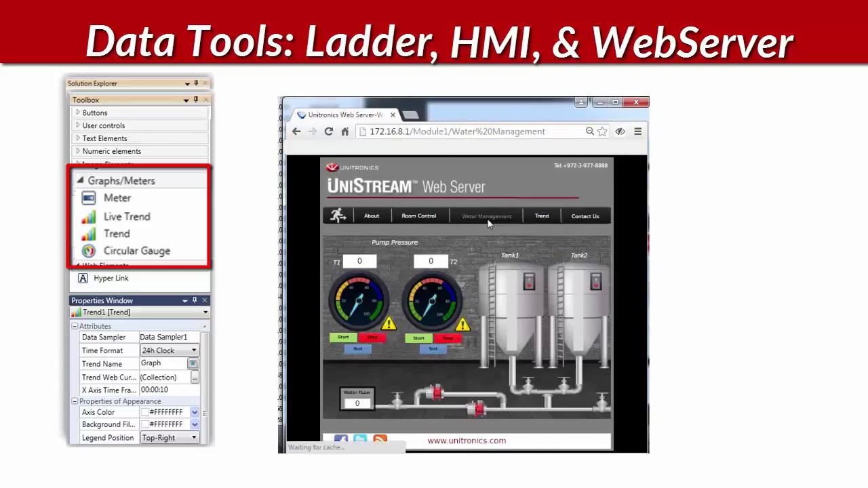Open the Trend Web Cursor collection editor
The height and width of the screenshot is (488, 868).
[x=195, y=378]
